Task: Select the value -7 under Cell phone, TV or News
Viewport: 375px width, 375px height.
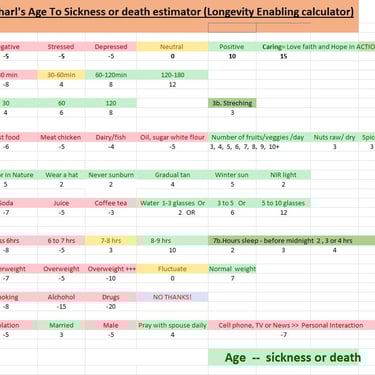Action: 283,335
